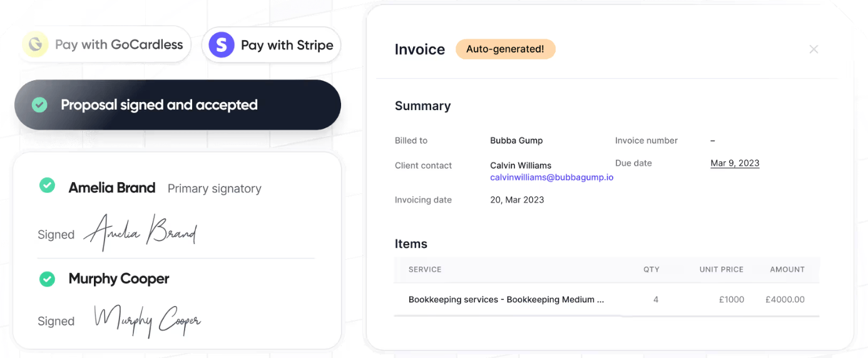Click the Summary section heading
This screenshot has height=358, width=868.
(422, 106)
